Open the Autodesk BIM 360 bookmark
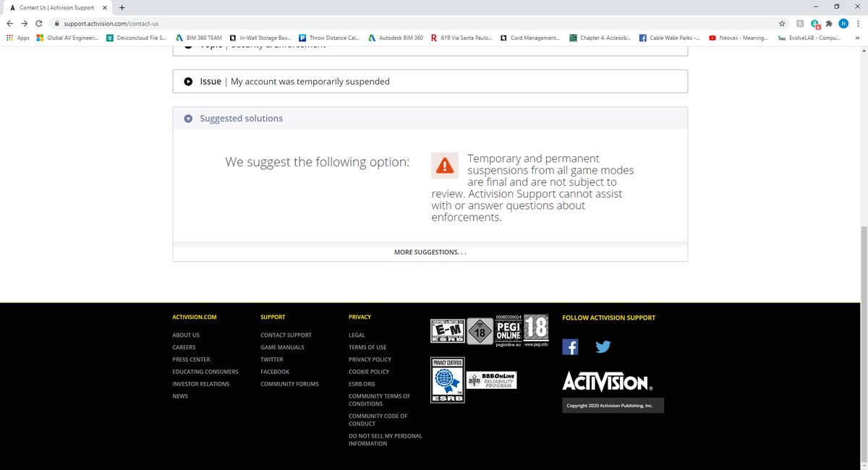Screen dimensions: 868x470 (x=396, y=38)
